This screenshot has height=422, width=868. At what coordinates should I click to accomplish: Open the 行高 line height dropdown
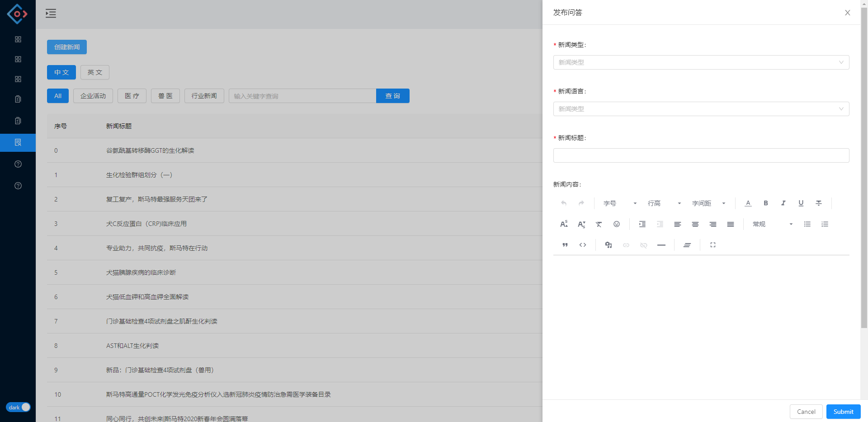click(665, 203)
